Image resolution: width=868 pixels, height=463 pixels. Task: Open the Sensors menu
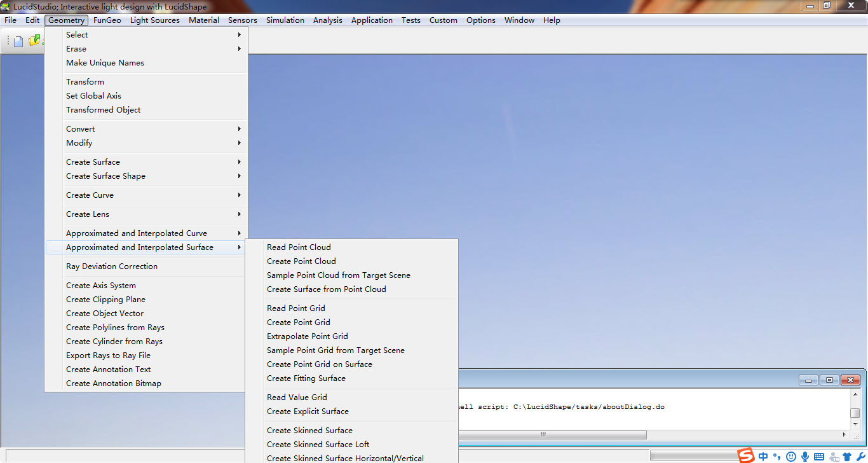pyautogui.click(x=243, y=20)
